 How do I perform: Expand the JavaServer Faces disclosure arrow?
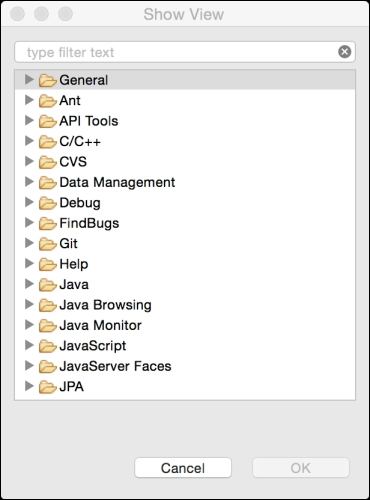(x=29, y=365)
